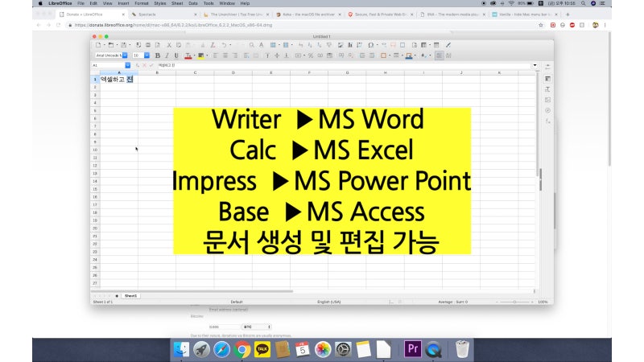Open Trash in the Dock

462,349
